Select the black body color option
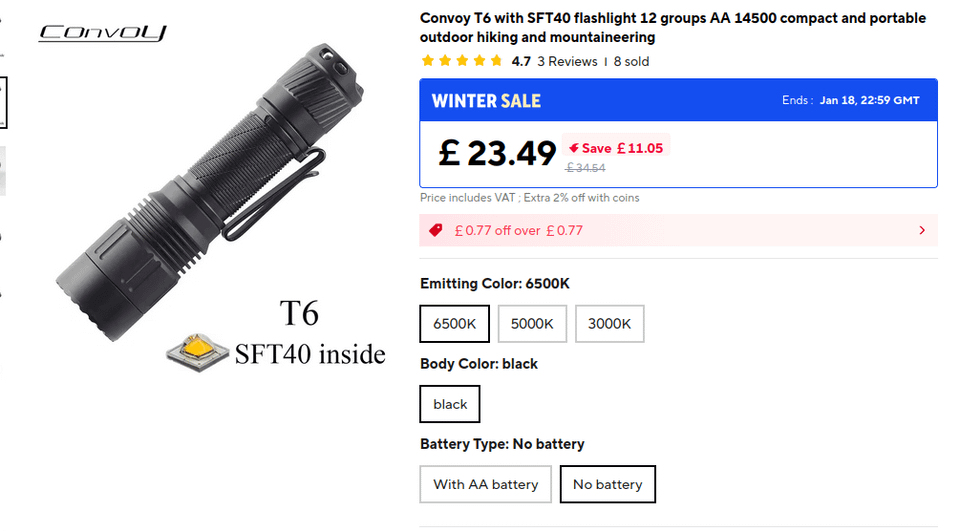 tap(450, 404)
